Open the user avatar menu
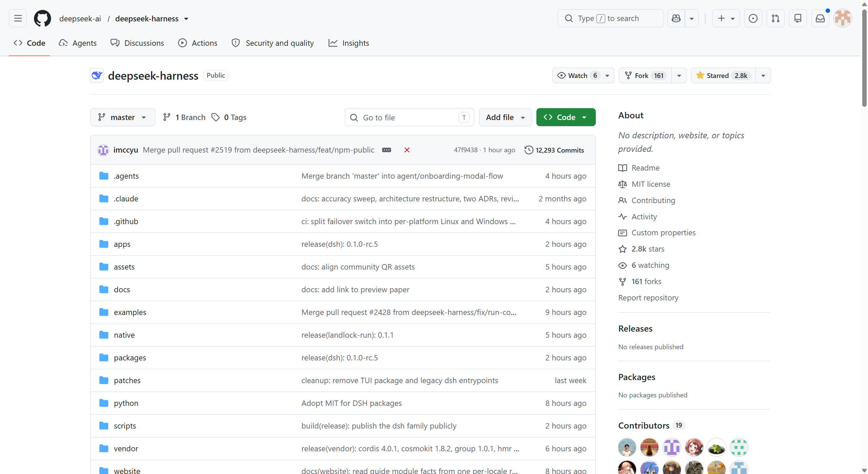 click(843, 18)
